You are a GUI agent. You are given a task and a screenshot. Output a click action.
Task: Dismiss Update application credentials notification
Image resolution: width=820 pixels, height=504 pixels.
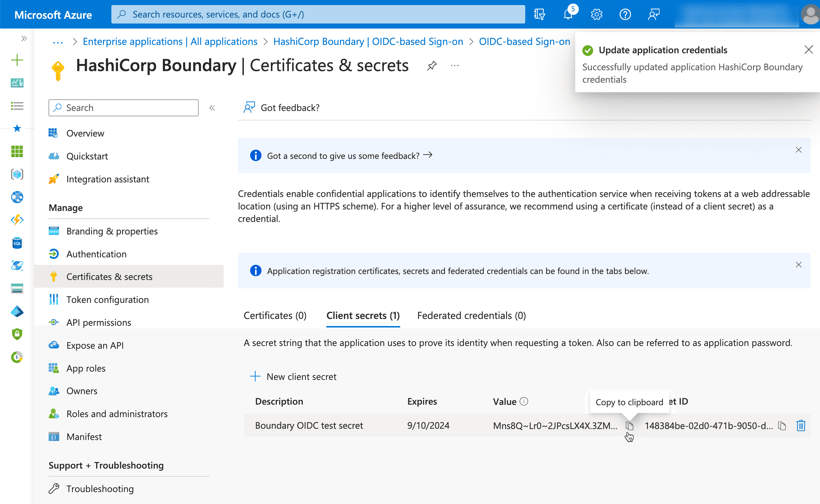click(x=808, y=50)
